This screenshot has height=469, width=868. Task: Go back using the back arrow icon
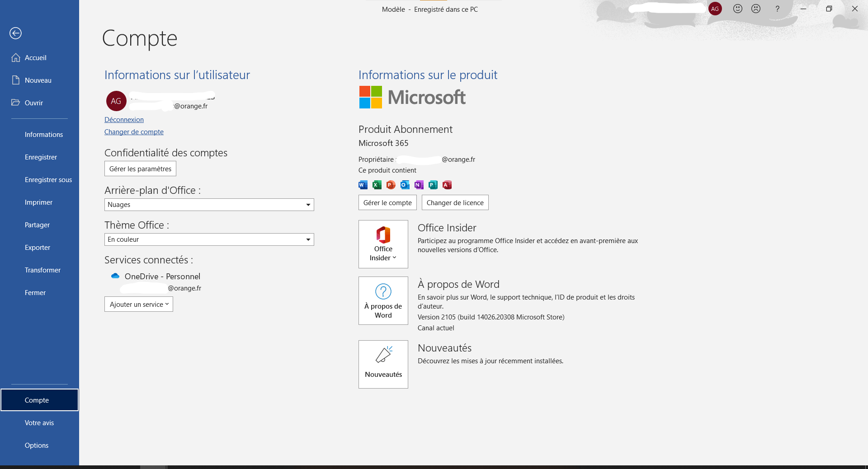15,33
